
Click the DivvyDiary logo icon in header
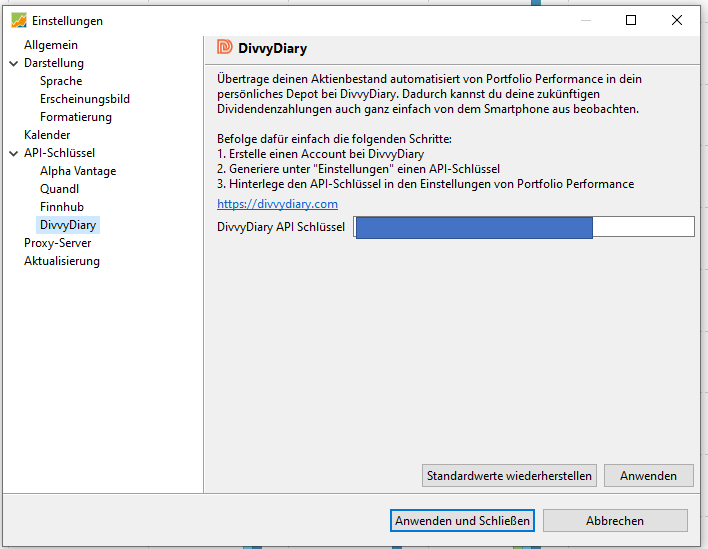point(224,47)
